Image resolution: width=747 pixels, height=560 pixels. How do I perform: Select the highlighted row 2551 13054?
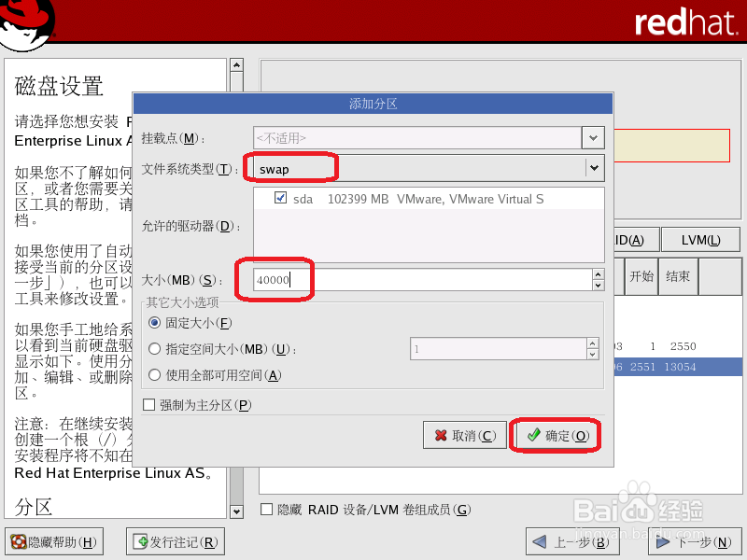click(678, 367)
